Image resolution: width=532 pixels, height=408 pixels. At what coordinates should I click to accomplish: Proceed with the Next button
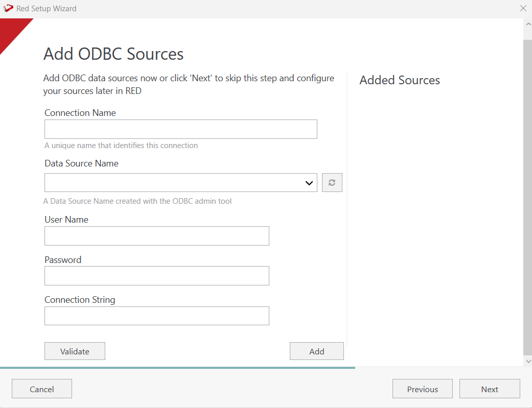(x=489, y=389)
